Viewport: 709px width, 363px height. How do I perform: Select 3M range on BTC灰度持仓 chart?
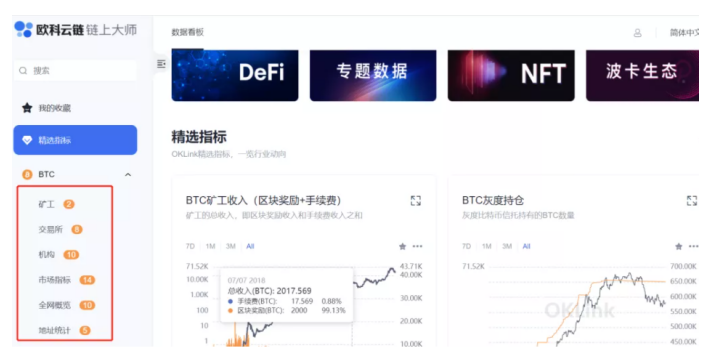(x=507, y=246)
